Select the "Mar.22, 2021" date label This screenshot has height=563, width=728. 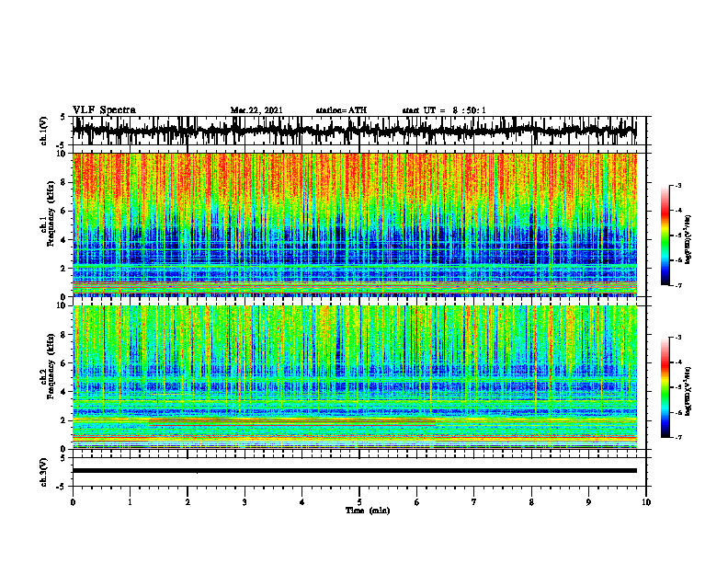click(256, 110)
